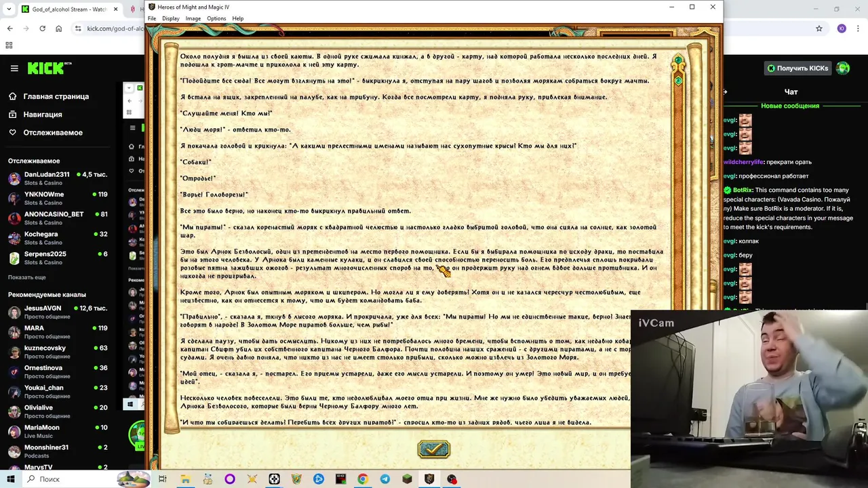Open Windows Start menu
The width and height of the screenshot is (868, 488).
coord(10,479)
